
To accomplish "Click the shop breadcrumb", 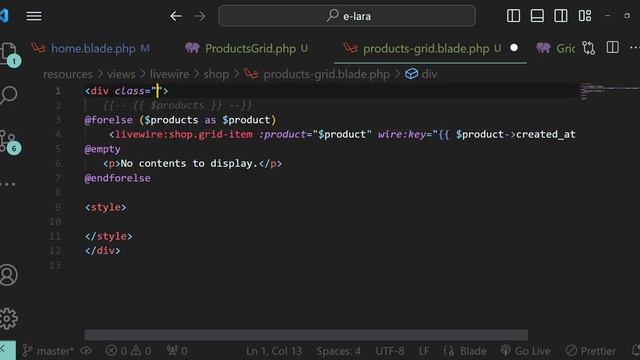I will click(x=216, y=74).
